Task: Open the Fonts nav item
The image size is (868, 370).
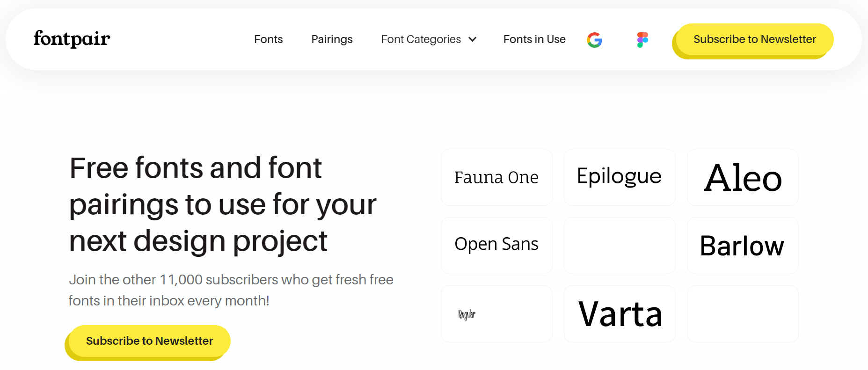Action: point(268,39)
